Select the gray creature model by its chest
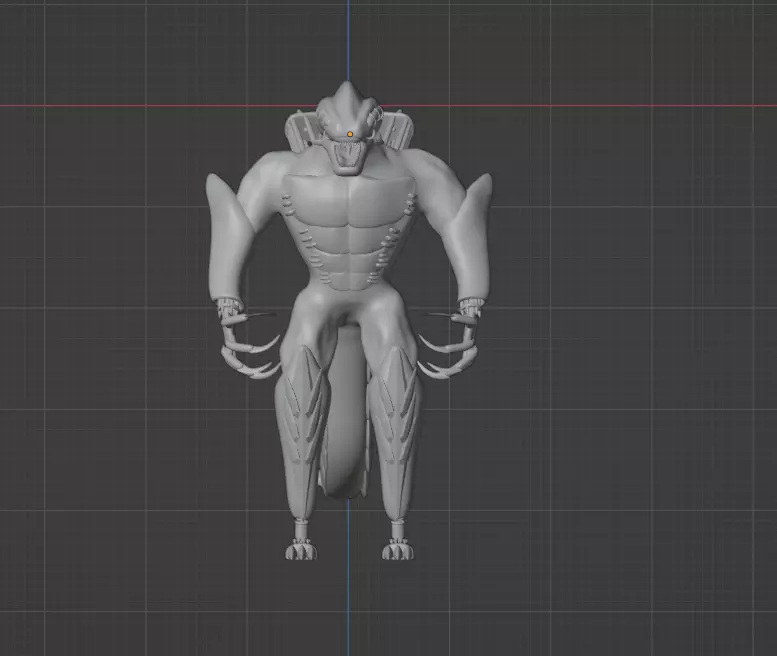This screenshot has height=656, width=777. coord(348,203)
